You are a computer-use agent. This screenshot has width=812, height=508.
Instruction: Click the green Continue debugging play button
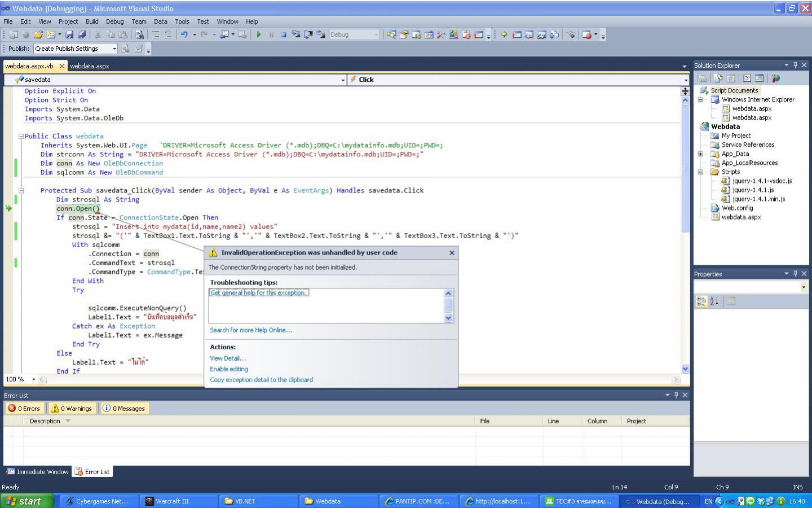(x=259, y=34)
